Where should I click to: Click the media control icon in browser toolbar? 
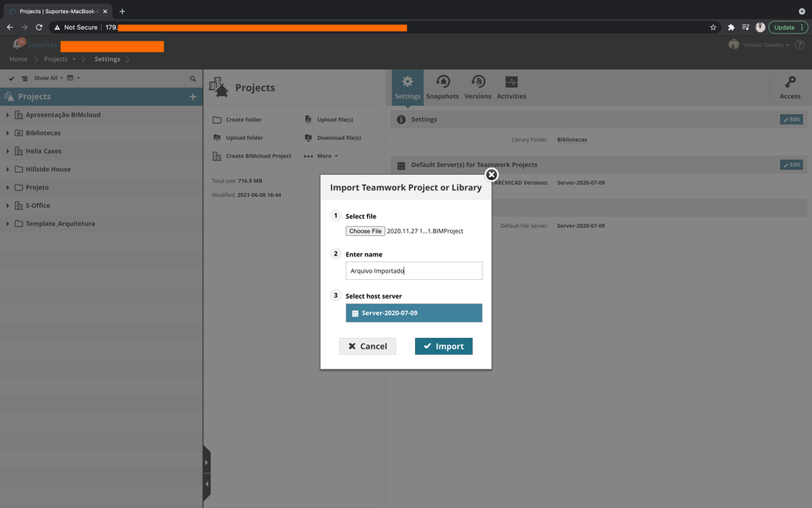746,28
